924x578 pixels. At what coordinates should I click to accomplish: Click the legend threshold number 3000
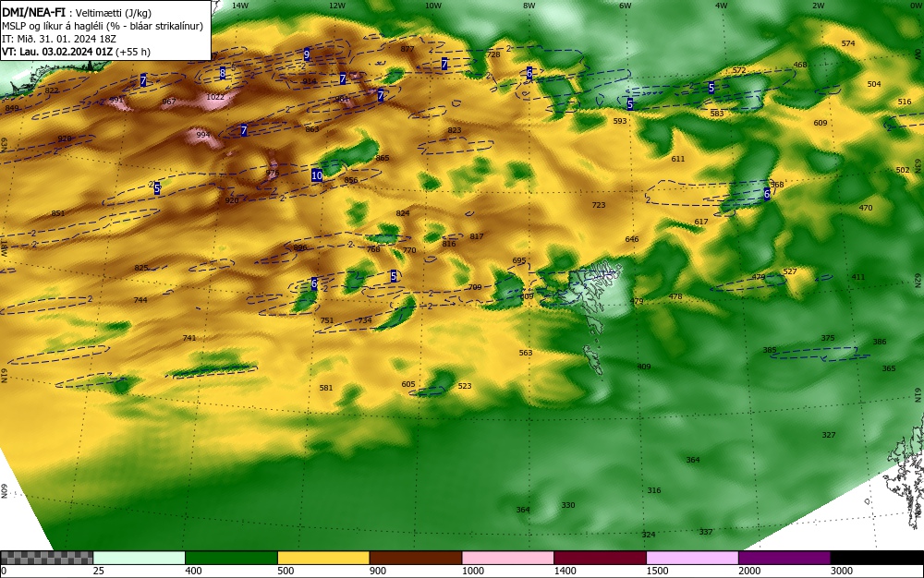[842, 571]
